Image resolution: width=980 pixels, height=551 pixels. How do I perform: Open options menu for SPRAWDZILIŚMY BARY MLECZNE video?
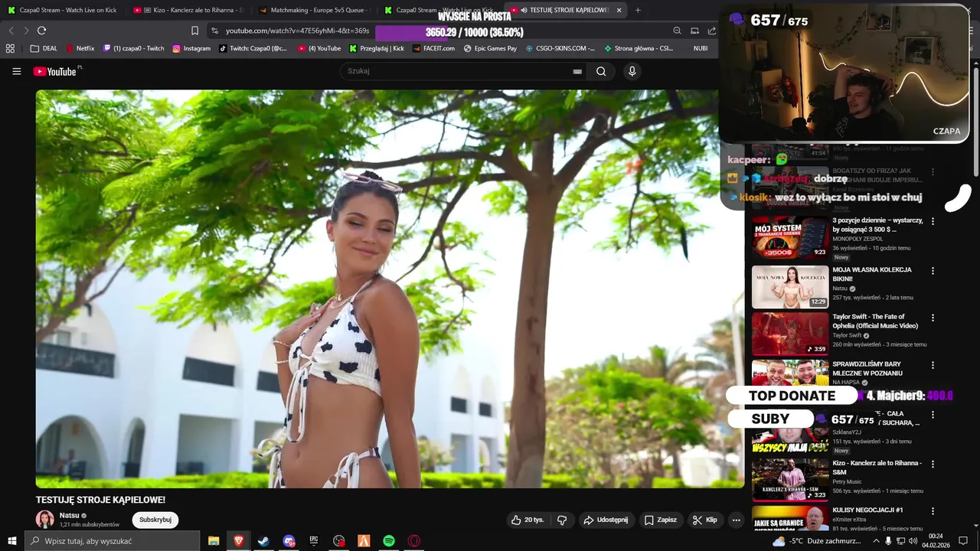coord(933,365)
